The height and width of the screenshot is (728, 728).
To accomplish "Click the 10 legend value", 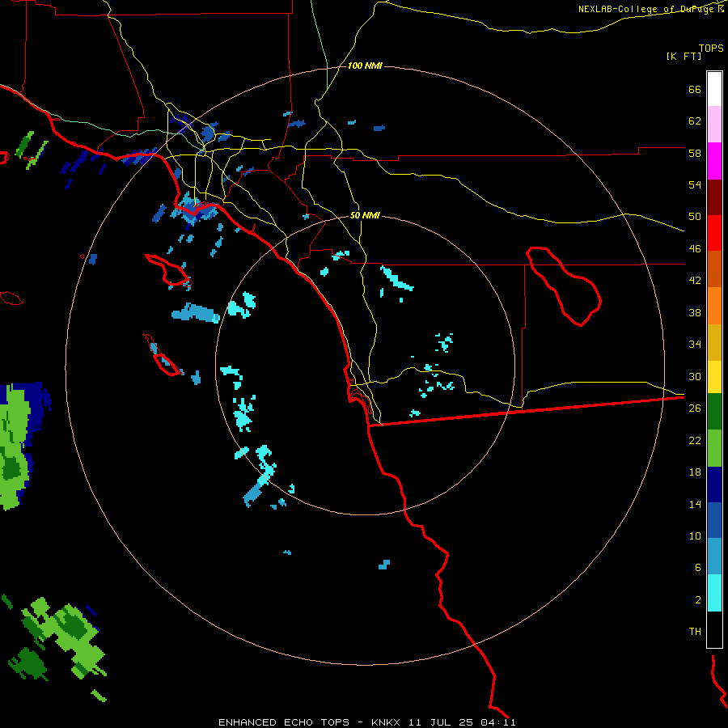I will pos(695,535).
